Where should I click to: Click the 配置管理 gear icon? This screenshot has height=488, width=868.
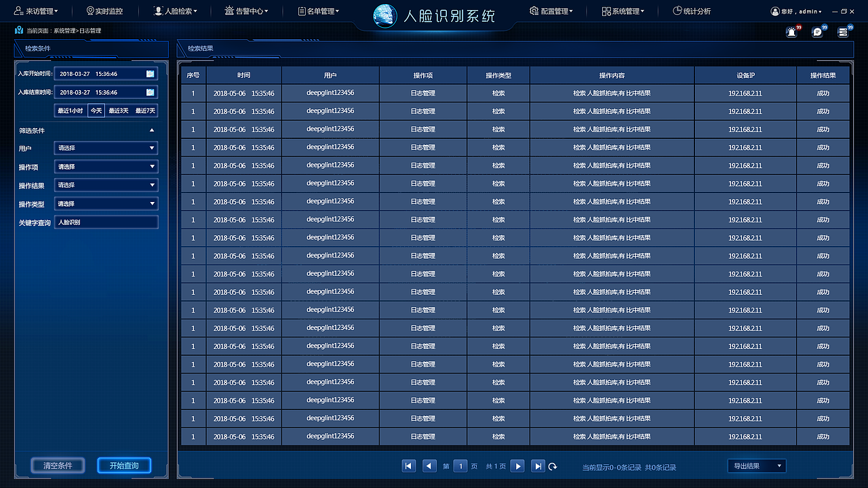click(534, 11)
